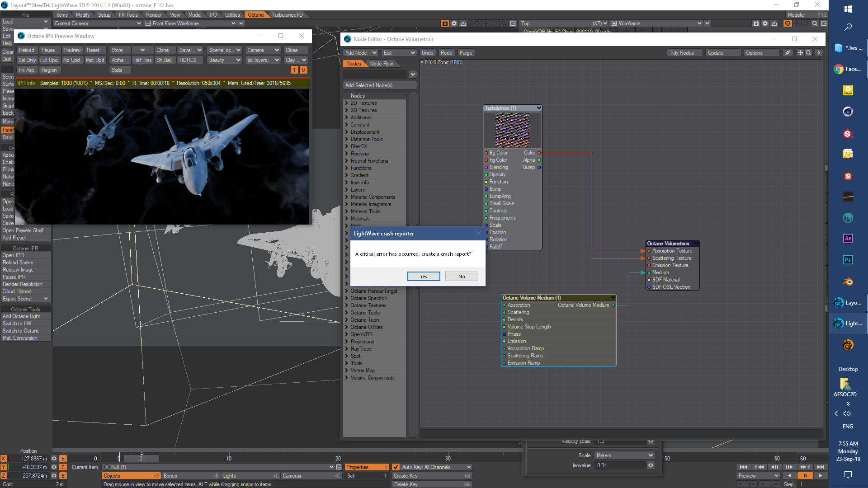The image size is (868, 488).
Task: Click the left viewport camera icon
Action: [445, 23]
